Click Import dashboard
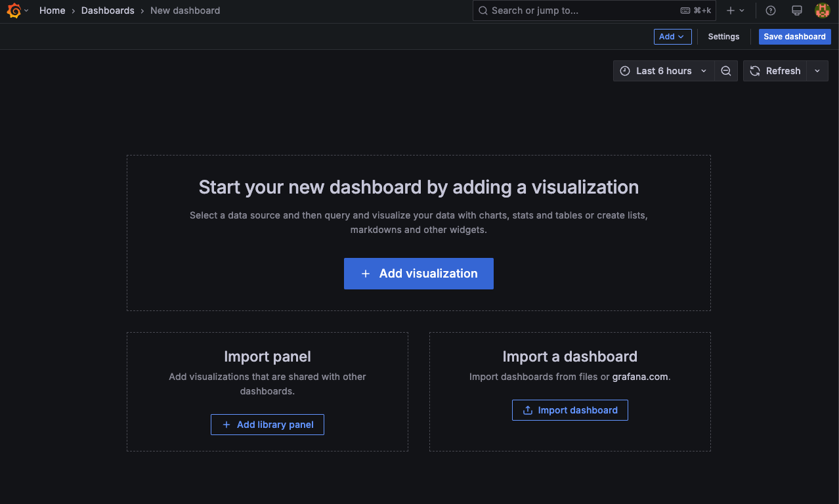 point(570,410)
